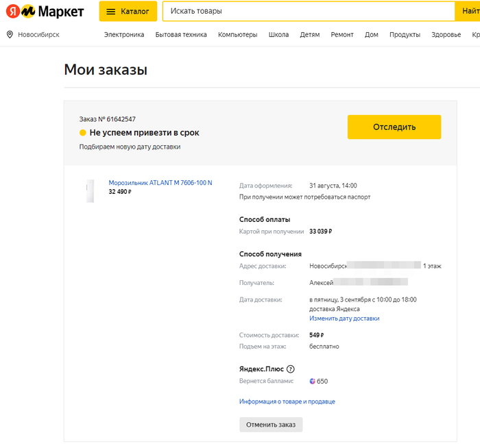The width and height of the screenshot is (480, 448).
Task: Open the Ремонт category
Action: [342, 34]
